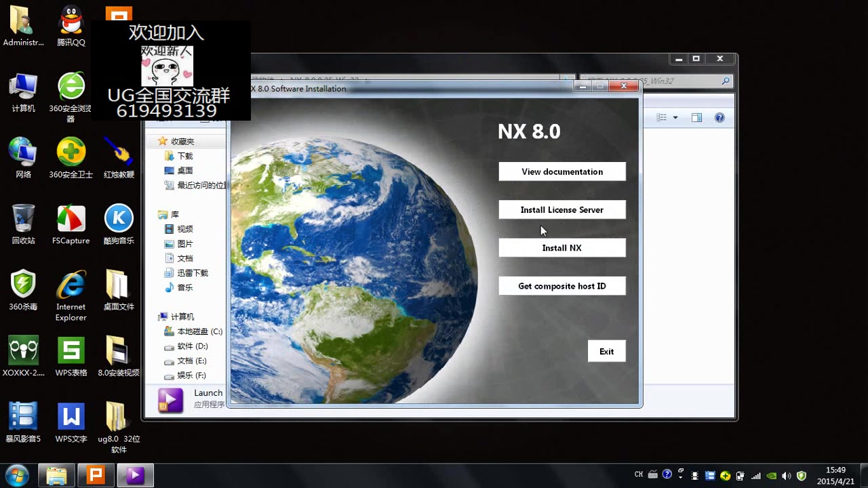Click the View documentation button
Viewport: 868px width, 488px height.
pyautogui.click(x=562, y=171)
